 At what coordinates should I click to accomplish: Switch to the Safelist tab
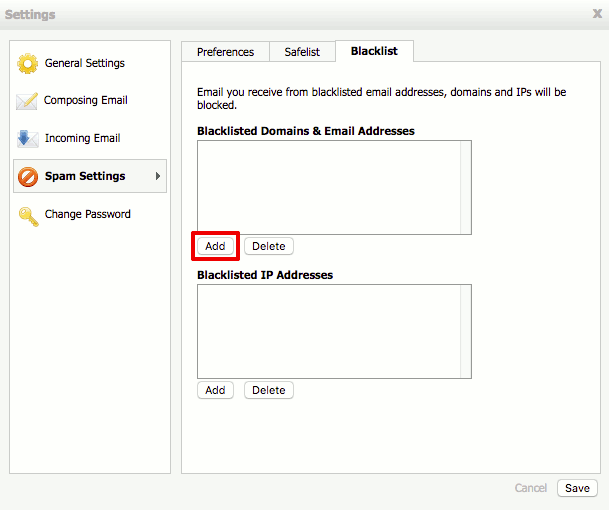point(302,52)
